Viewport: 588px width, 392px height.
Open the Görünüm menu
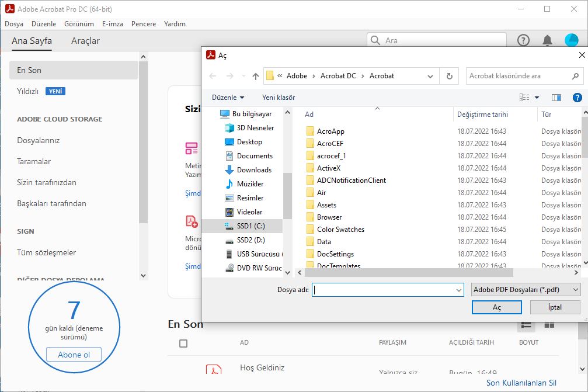coord(79,23)
